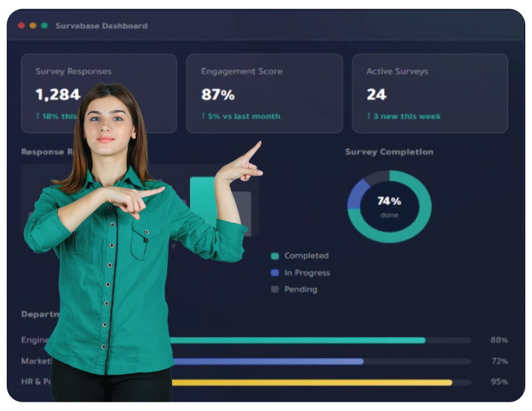Toggle the gray Pending legend swatch
Screen dimensions: 532x411
click(274, 289)
